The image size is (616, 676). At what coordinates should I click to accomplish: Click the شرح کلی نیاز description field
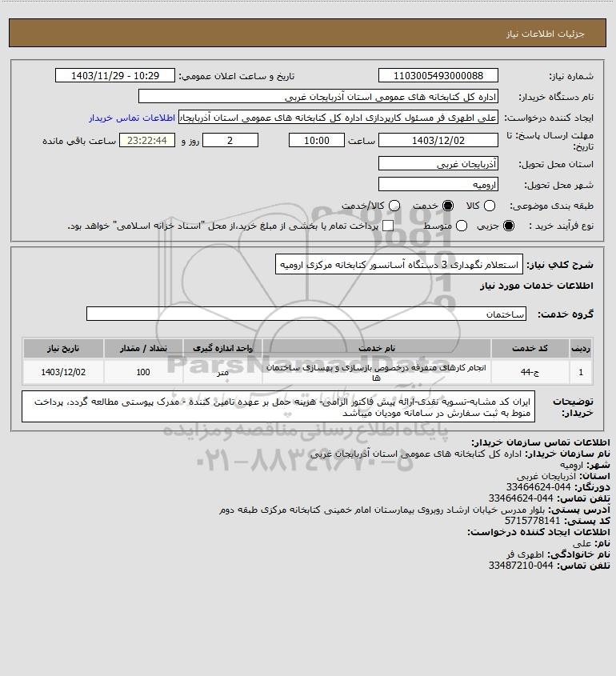click(398, 264)
